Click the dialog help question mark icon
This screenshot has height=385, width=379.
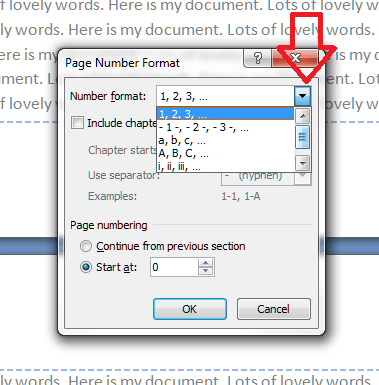pyautogui.click(x=258, y=58)
